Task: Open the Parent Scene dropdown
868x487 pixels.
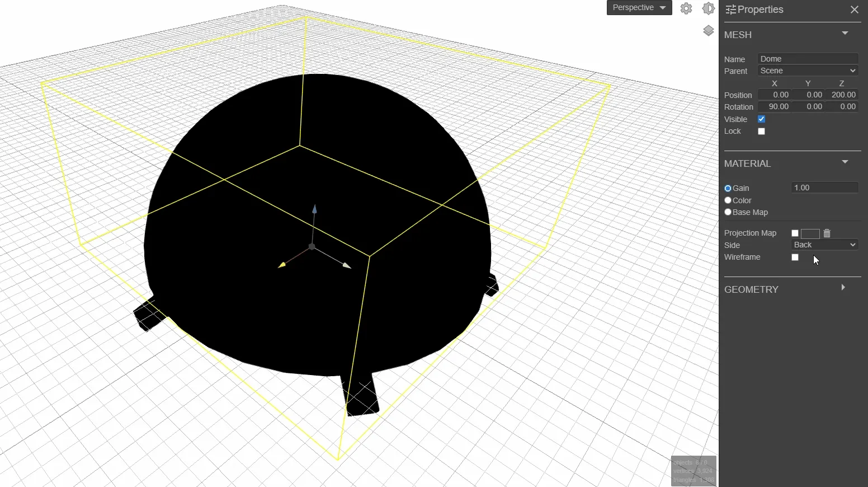Action: (x=808, y=71)
